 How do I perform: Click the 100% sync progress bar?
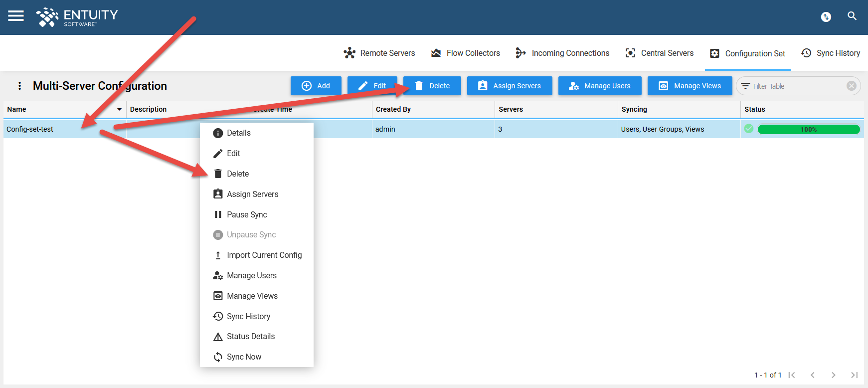pos(809,129)
